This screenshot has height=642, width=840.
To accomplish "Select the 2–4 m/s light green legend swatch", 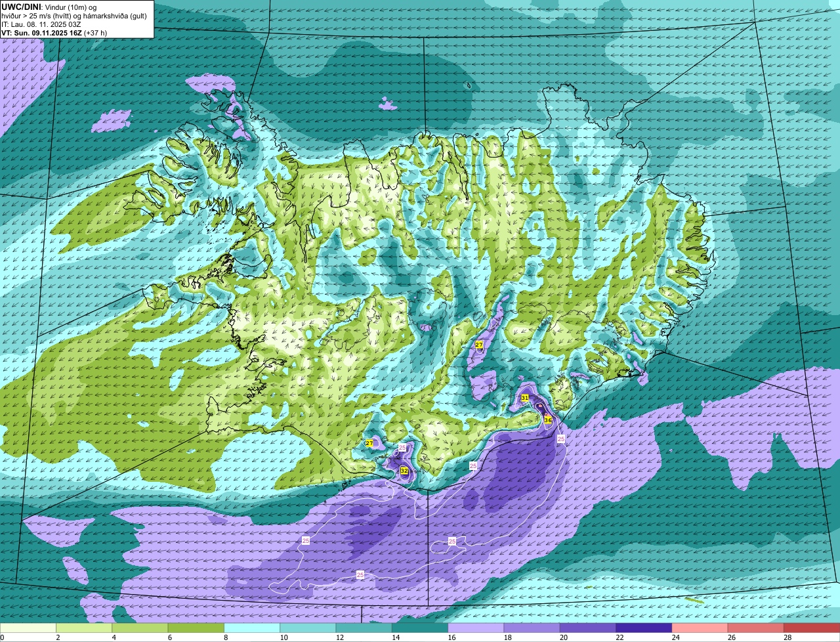I will [84, 628].
